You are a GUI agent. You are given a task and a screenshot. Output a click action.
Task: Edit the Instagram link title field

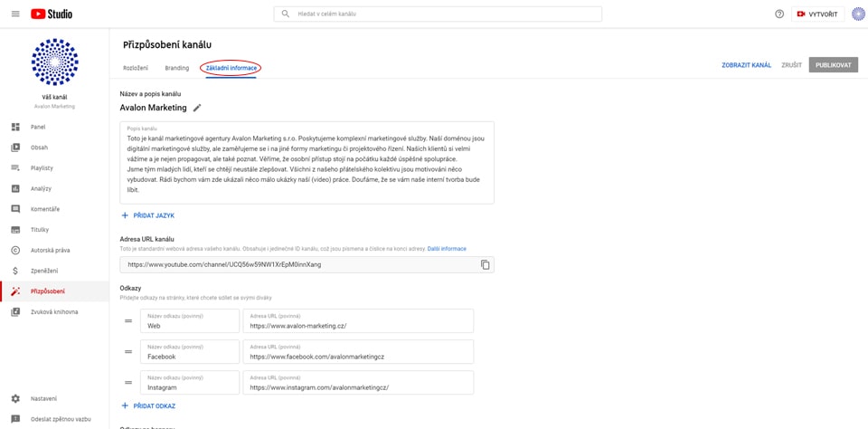(x=189, y=383)
